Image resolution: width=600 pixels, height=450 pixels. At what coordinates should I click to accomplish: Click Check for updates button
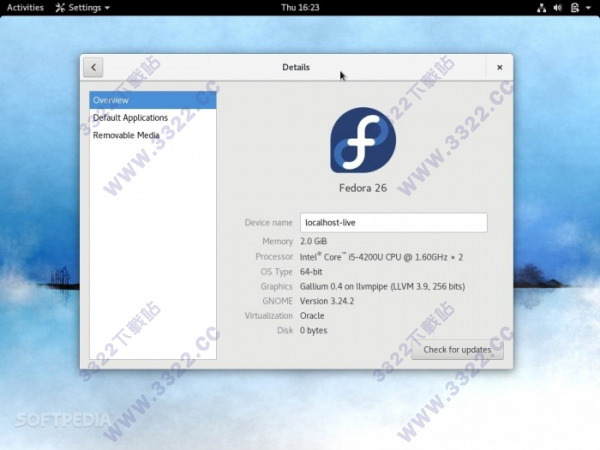point(457,349)
